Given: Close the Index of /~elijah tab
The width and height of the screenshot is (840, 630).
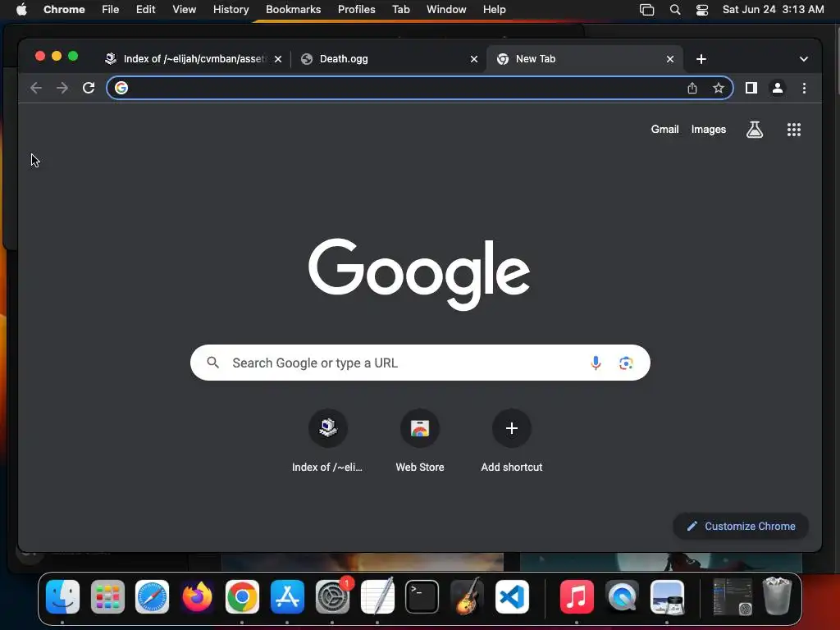Looking at the screenshot, I should point(277,59).
